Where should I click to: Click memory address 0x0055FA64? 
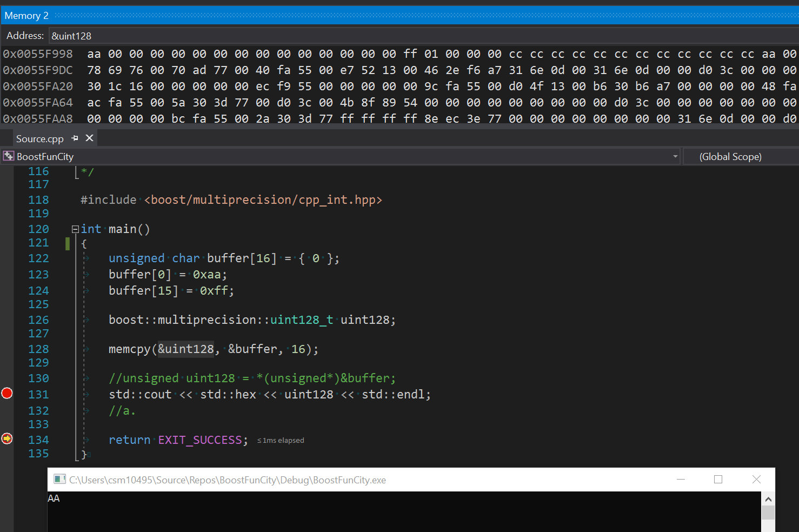(38, 103)
